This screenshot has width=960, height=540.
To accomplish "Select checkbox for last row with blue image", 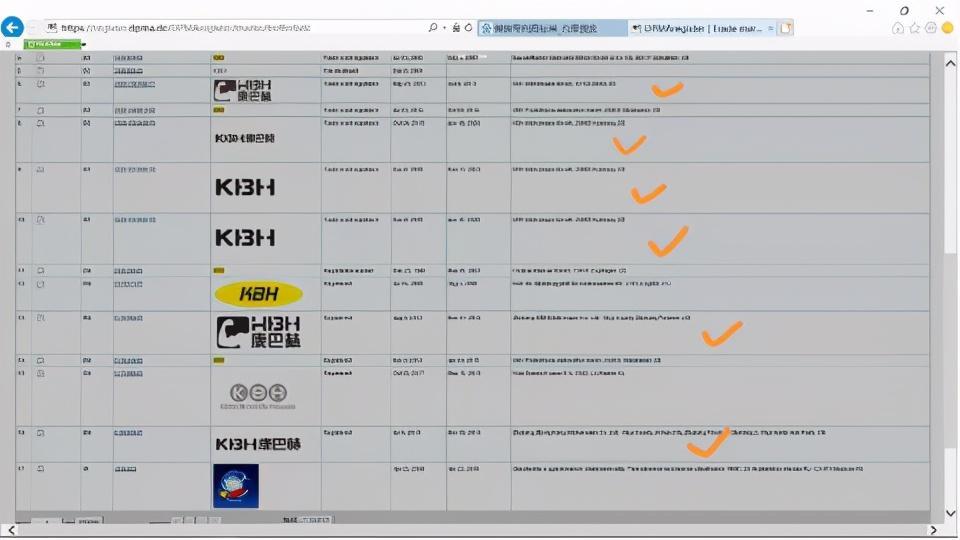I will click(41, 468).
